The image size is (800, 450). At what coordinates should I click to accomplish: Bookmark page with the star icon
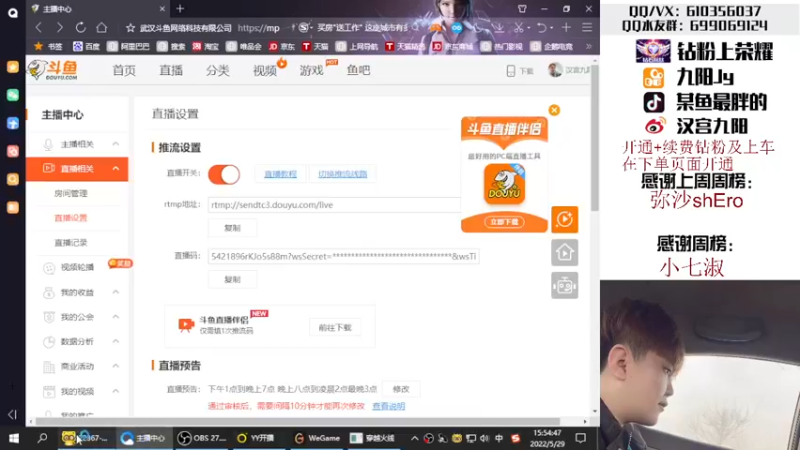pos(131,28)
